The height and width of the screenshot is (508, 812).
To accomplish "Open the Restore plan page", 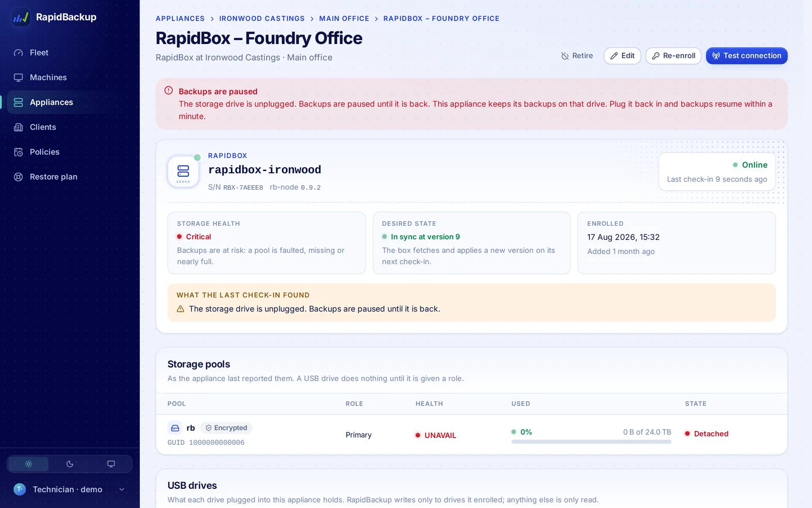I will click(70, 177).
